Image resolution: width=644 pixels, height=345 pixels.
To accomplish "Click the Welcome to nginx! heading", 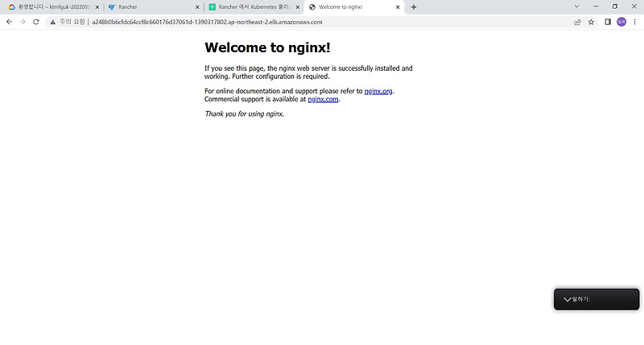I will (x=267, y=47).
